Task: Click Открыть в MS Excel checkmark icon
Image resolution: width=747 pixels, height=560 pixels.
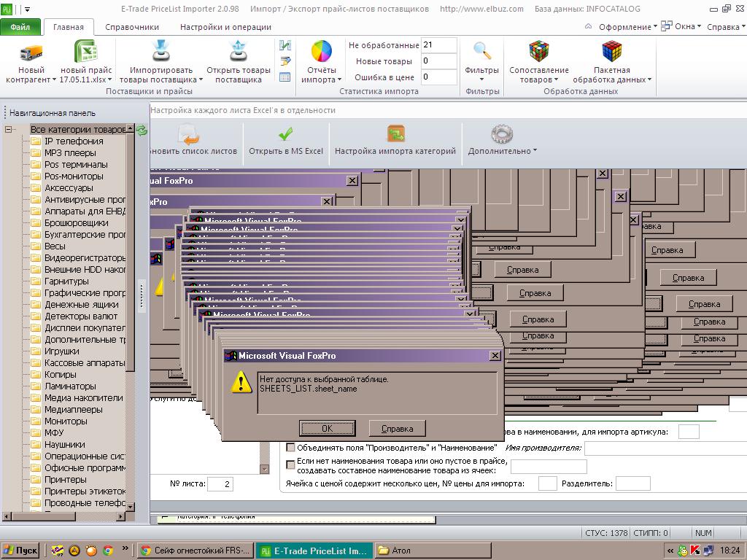Action: [285, 135]
